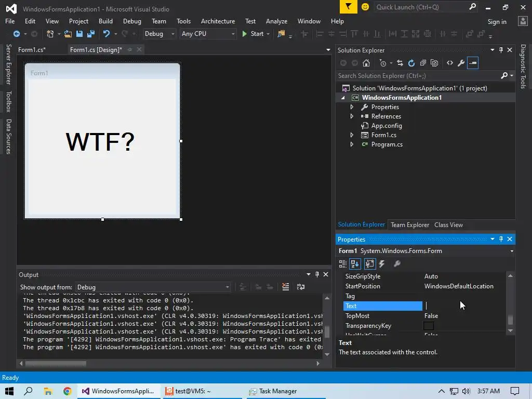Click the New Project toolbar icon
532x399 pixels.
pos(50,34)
